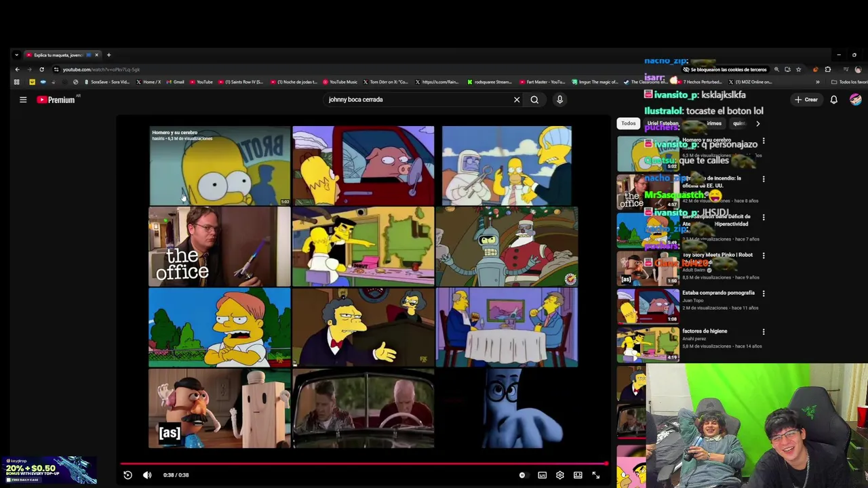Reload the browser page

41,69
